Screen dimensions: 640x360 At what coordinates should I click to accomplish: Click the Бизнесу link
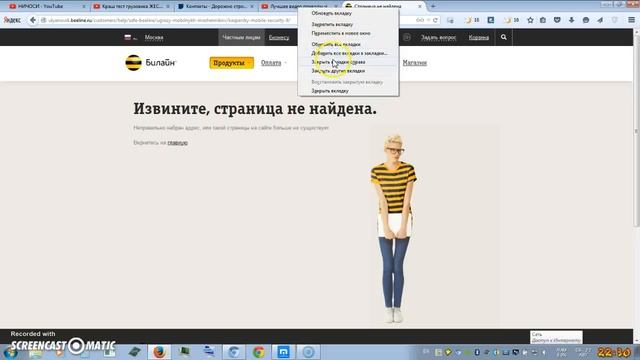[279, 37]
